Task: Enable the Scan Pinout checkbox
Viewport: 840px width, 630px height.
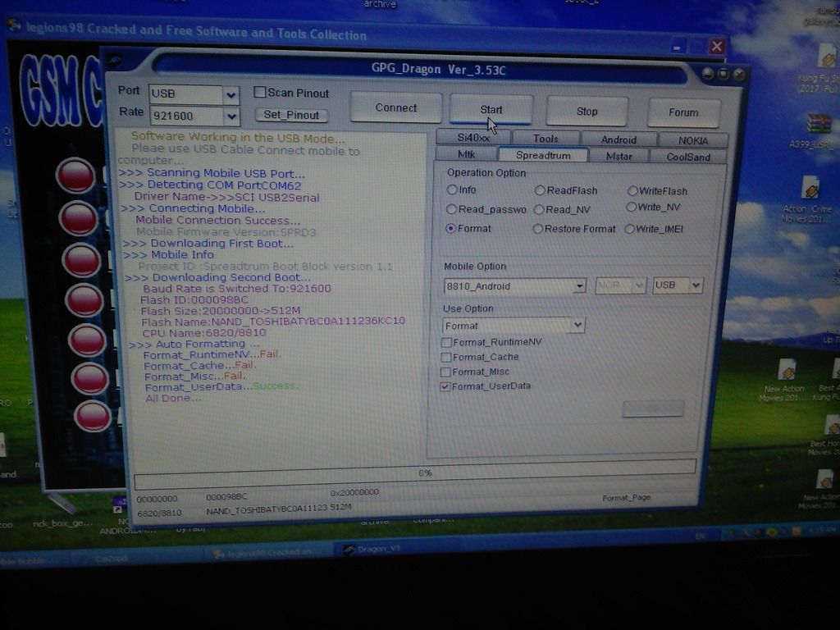Action: tap(260, 93)
